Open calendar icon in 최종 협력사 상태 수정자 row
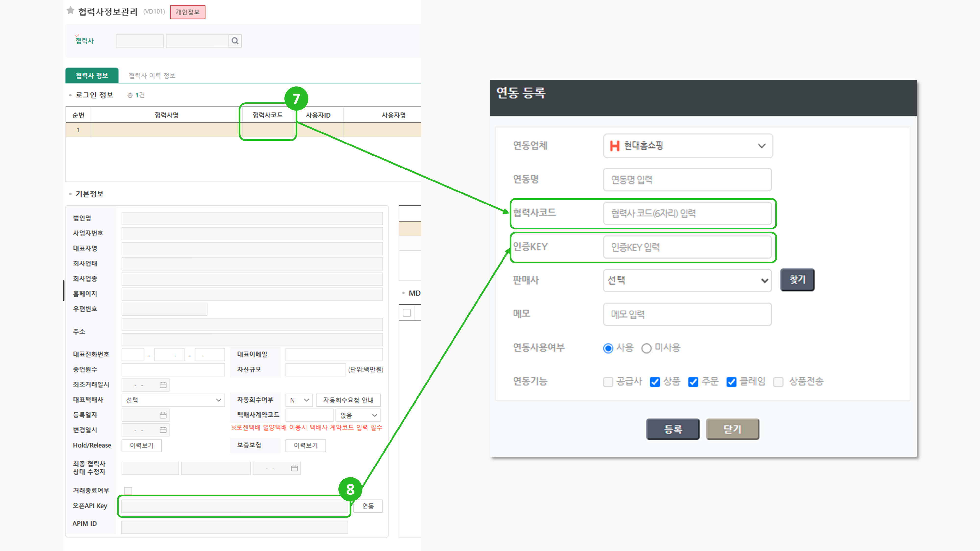Viewport: 980px width, 551px height. [294, 468]
